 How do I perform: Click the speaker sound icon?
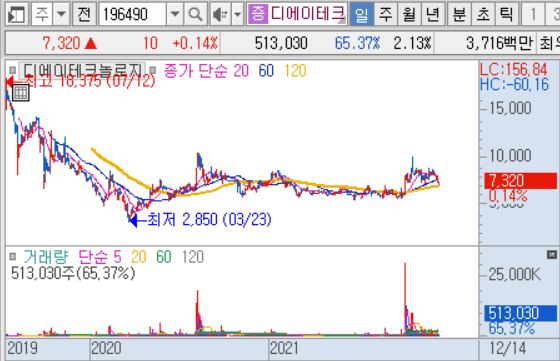[220, 15]
